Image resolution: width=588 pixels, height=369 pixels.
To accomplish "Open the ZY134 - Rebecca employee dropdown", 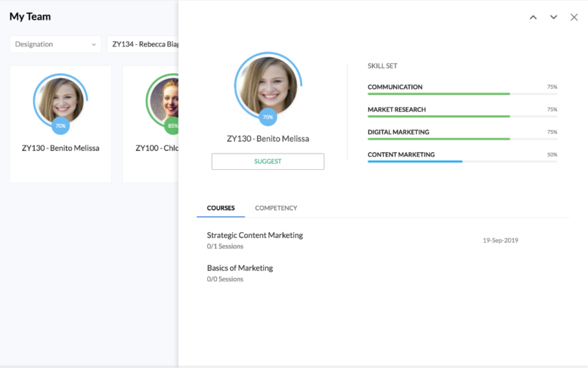I will coord(144,44).
